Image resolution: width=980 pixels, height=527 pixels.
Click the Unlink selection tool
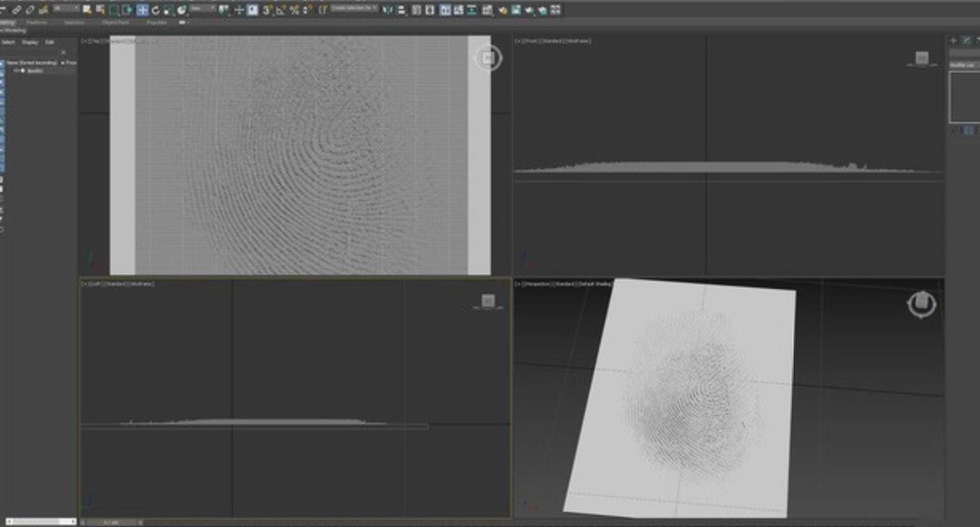[x=30, y=10]
